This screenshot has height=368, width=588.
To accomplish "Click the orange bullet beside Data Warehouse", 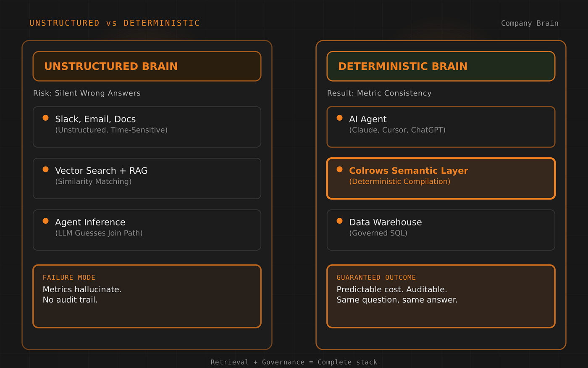I will [x=339, y=221].
